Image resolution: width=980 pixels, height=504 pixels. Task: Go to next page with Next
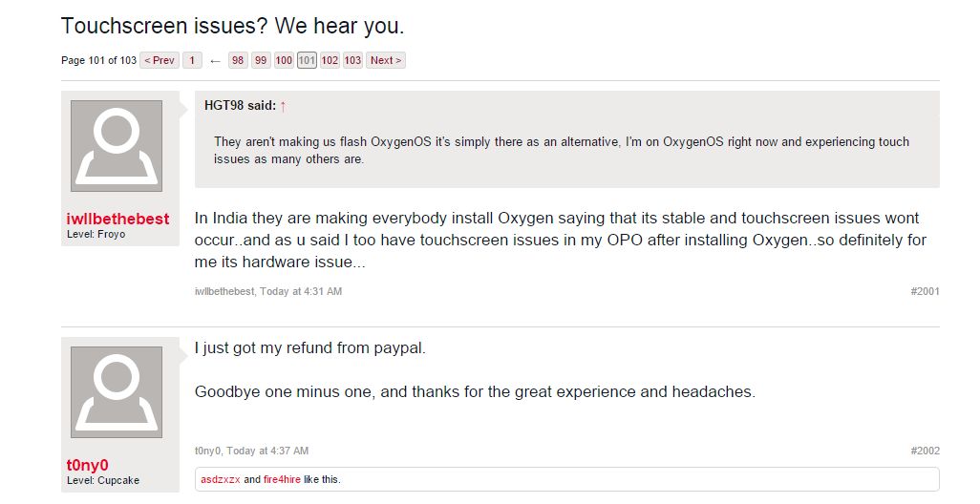(x=386, y=60)
